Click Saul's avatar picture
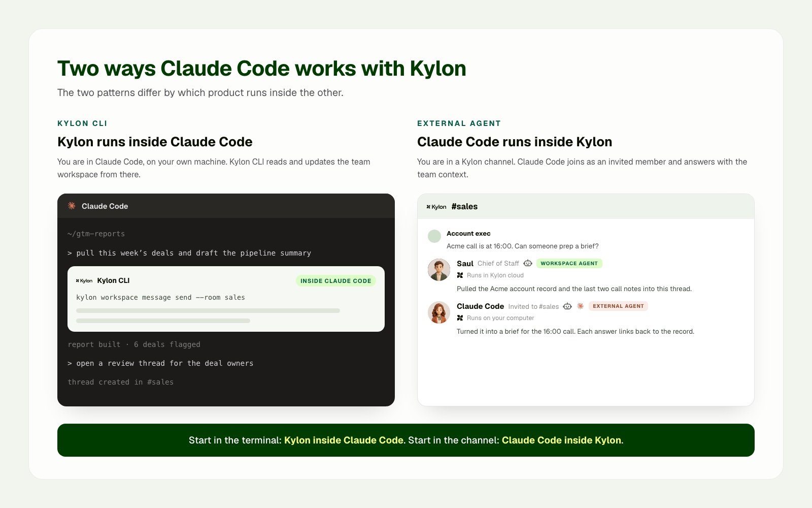Image resolution: width=812 pixels, height=508 pixels. point(439,270)
